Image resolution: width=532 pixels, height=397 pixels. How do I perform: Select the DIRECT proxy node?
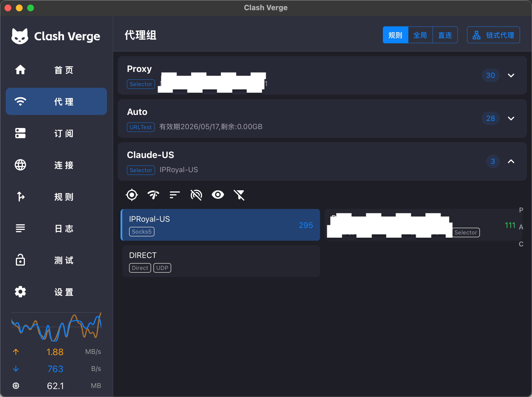tap(221, 261)
